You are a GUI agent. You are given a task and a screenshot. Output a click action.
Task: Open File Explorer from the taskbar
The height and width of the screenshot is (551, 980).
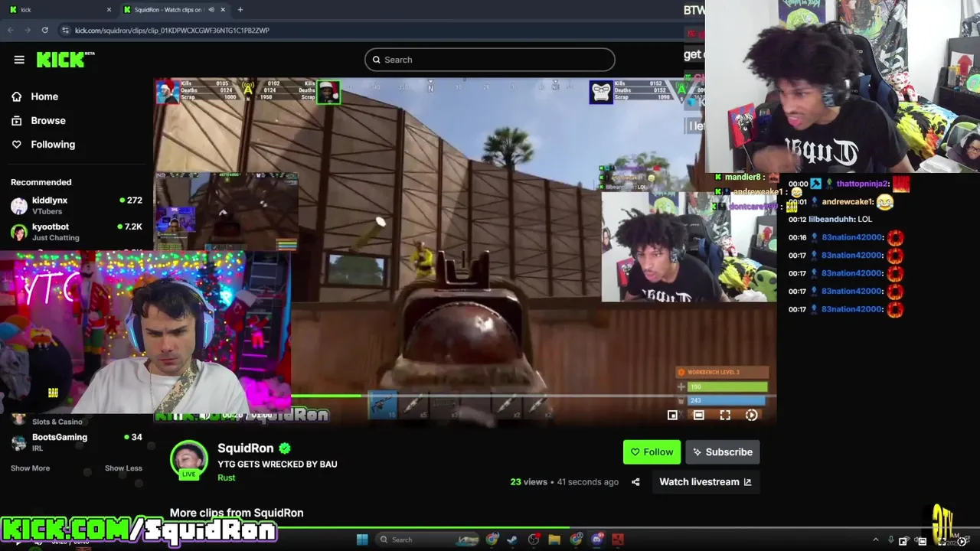point(554,540)
